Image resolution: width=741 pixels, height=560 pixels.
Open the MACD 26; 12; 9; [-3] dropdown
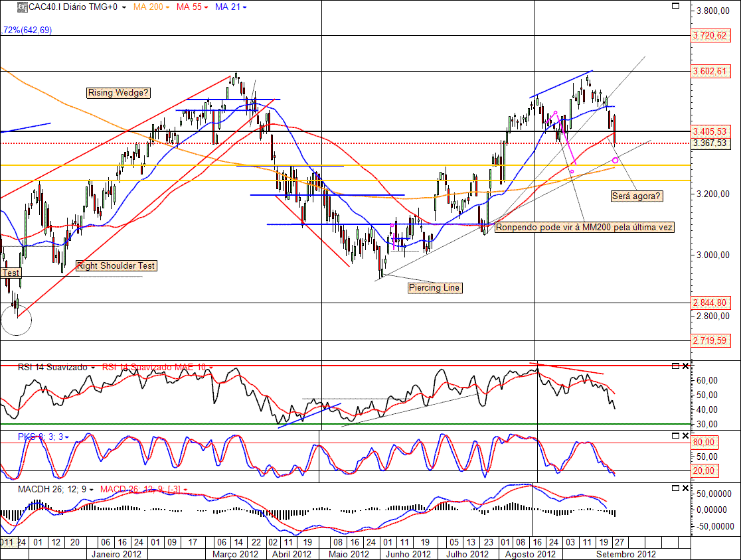185,490
